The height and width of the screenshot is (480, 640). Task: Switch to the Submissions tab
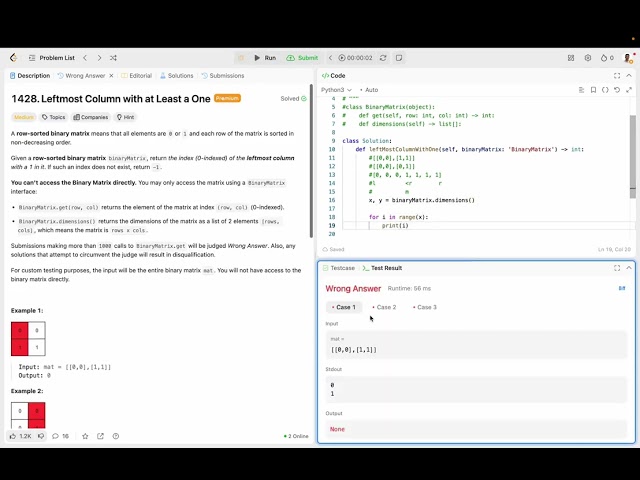tap(223, 76)
